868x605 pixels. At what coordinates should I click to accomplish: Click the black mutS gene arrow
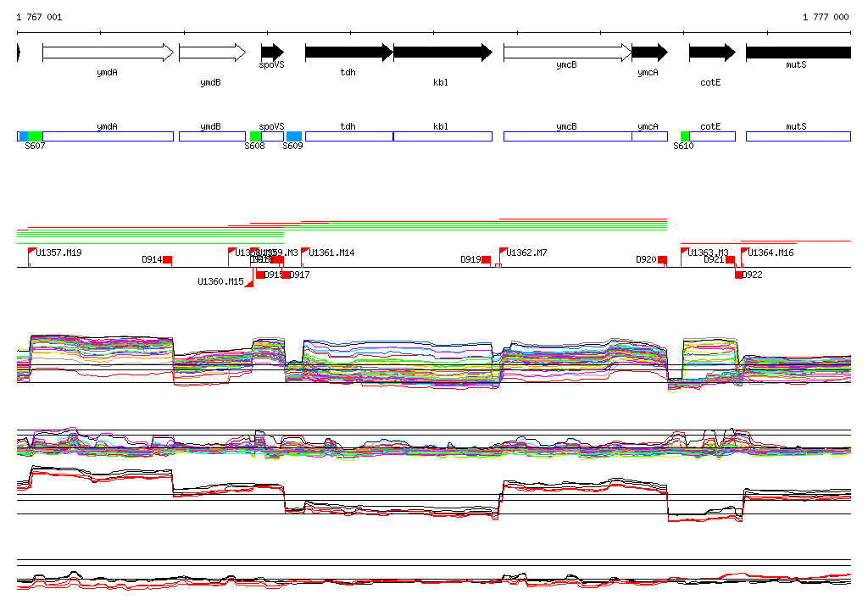pos(798,53)
